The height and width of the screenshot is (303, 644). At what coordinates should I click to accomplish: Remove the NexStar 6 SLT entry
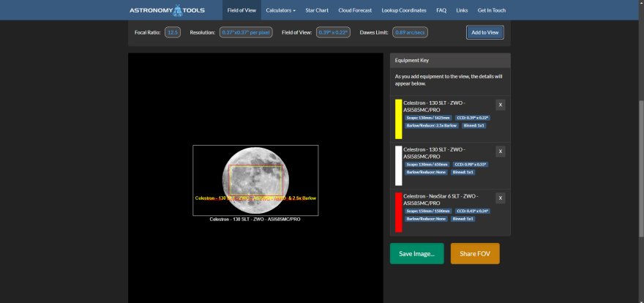(501, 198)
